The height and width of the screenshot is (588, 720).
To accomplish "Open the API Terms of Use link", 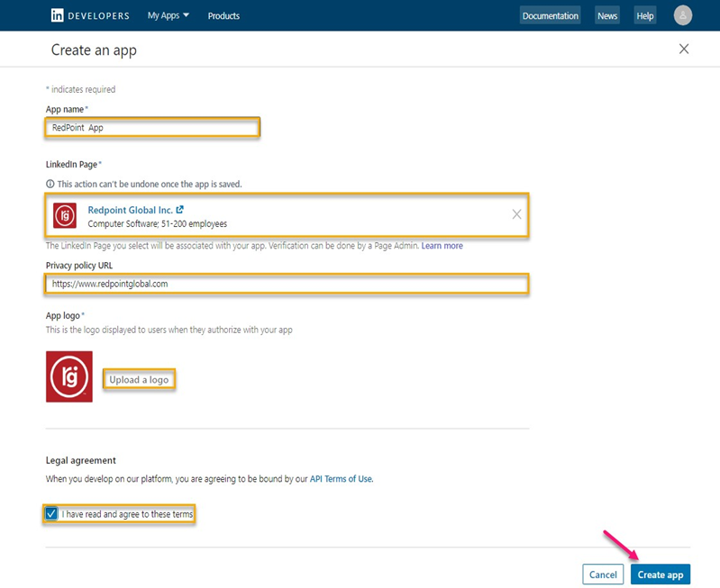I will tap(341, 479).
